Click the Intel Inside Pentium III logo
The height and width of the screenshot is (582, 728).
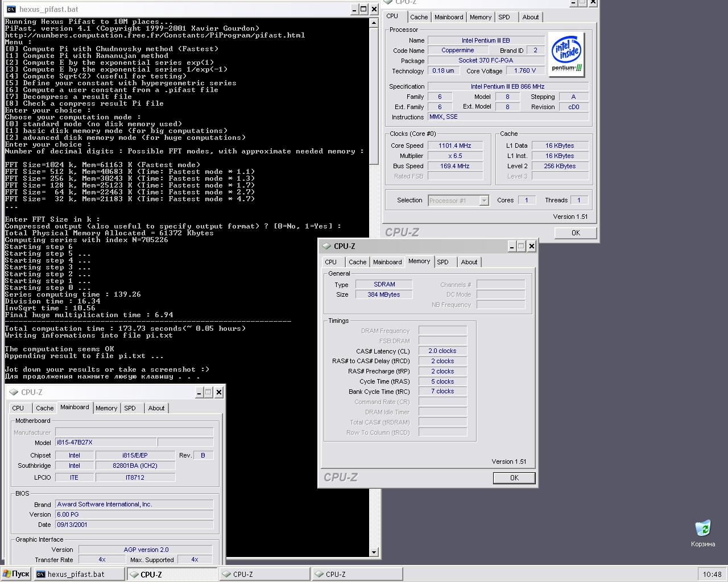(567, 55)
